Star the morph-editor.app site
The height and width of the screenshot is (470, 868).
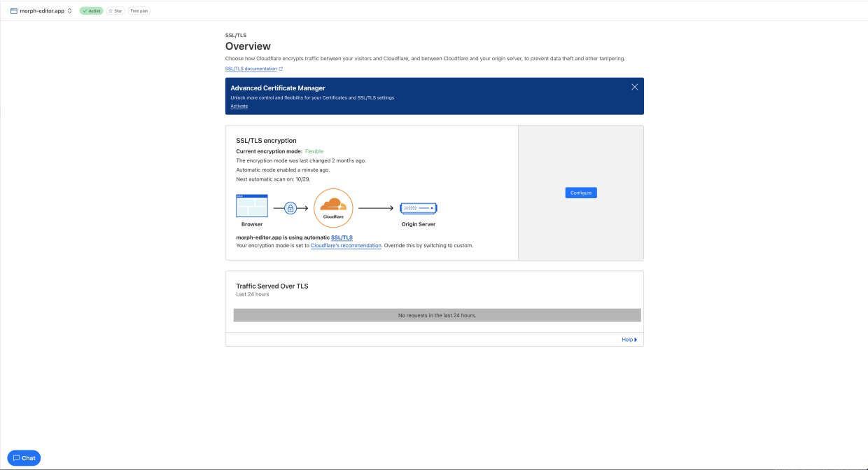click(x=115, y=11)
